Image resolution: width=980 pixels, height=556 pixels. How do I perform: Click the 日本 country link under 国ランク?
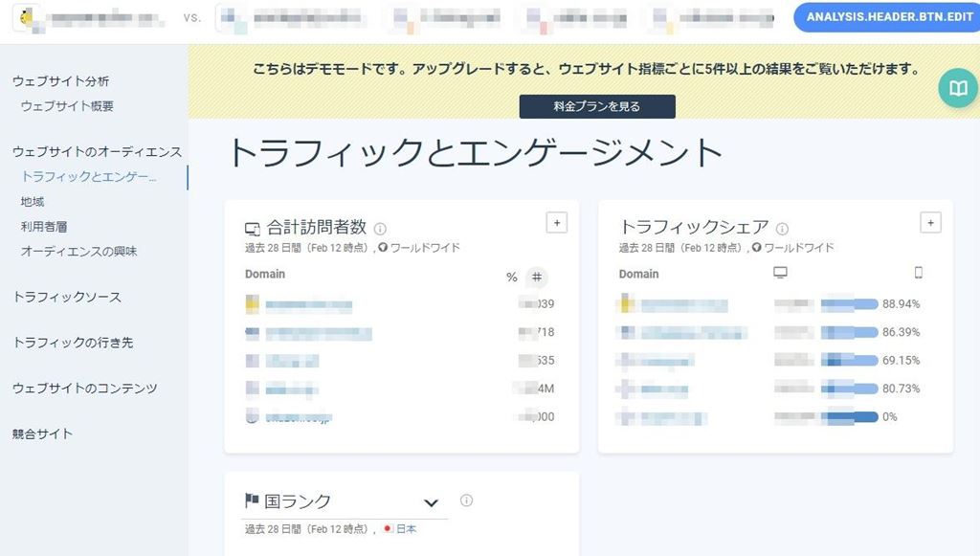(407, 529)
